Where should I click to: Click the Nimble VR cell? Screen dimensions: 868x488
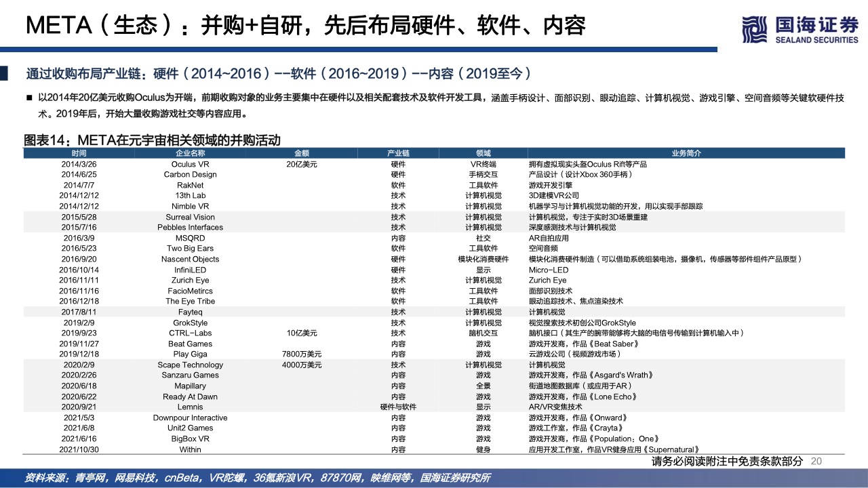tap(190, 206)
